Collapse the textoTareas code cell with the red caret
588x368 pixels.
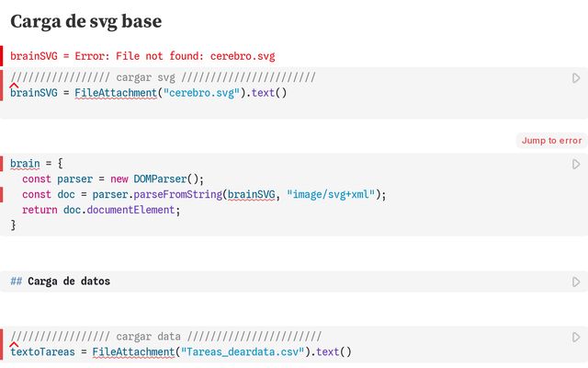tap(14, 344)
